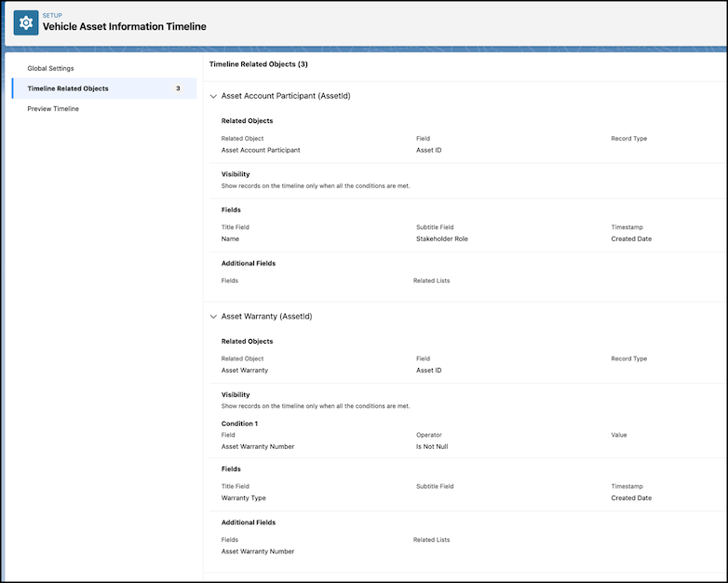Image resolution: width=728 pixels, height=583 pixels.
Task: Collapse the Asset Warranty section
Action: 213,317
